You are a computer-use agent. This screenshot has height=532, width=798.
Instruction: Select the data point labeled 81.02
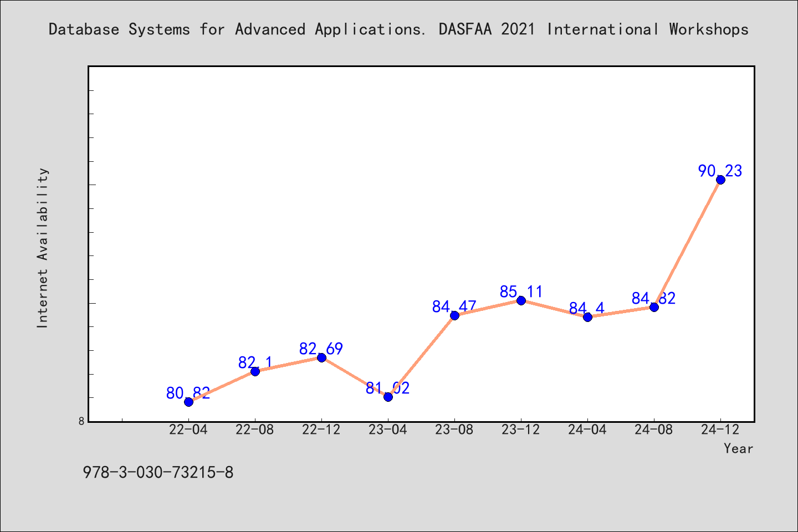[388, 397]
